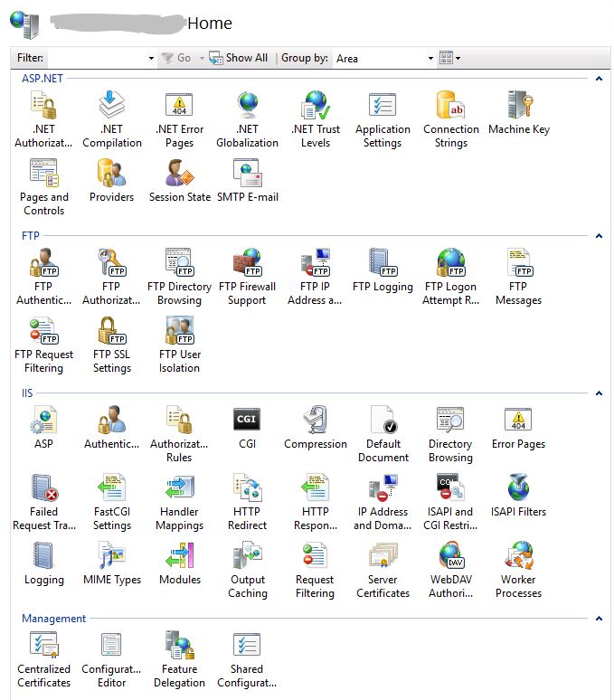Screen dimensions: 614x700
Task: Open HTTP Response Headers feature
Action: pos(316,502)
